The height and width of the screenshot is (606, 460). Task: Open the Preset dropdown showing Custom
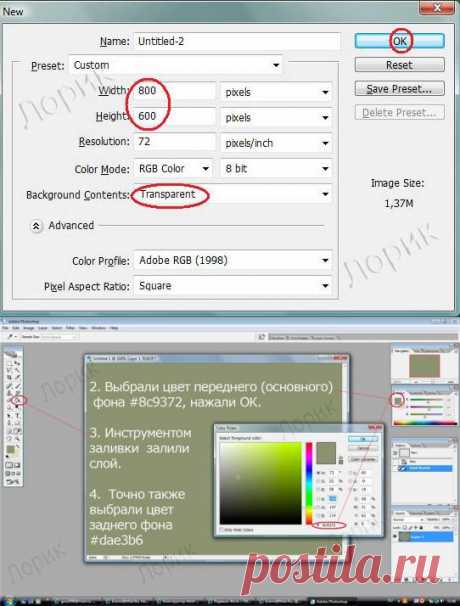tap(176, 65)
